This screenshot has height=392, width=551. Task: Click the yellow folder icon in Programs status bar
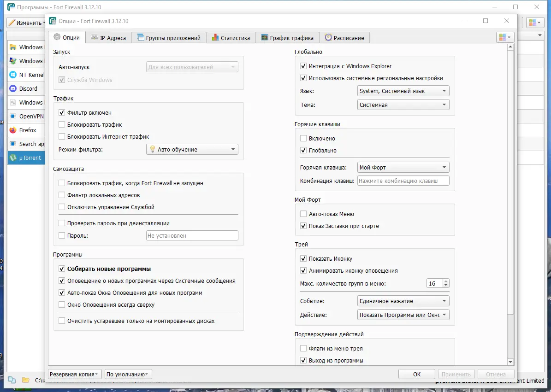25,380
